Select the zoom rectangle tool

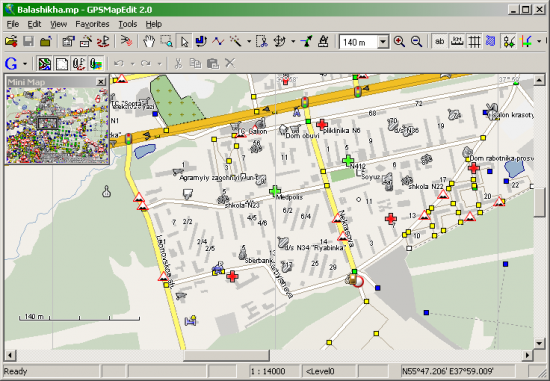tap(166, 42)
